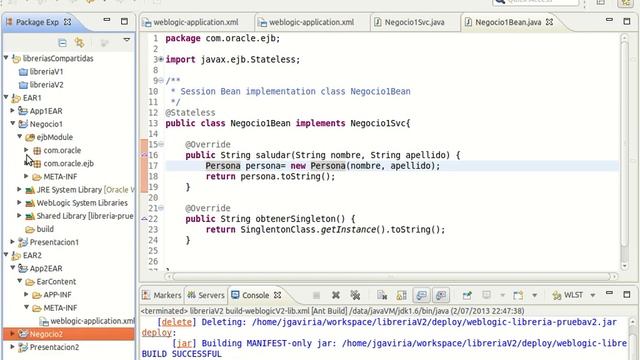Click Open Console icon
This screenshot has height=360, width=640.
[x=518, y=295]
